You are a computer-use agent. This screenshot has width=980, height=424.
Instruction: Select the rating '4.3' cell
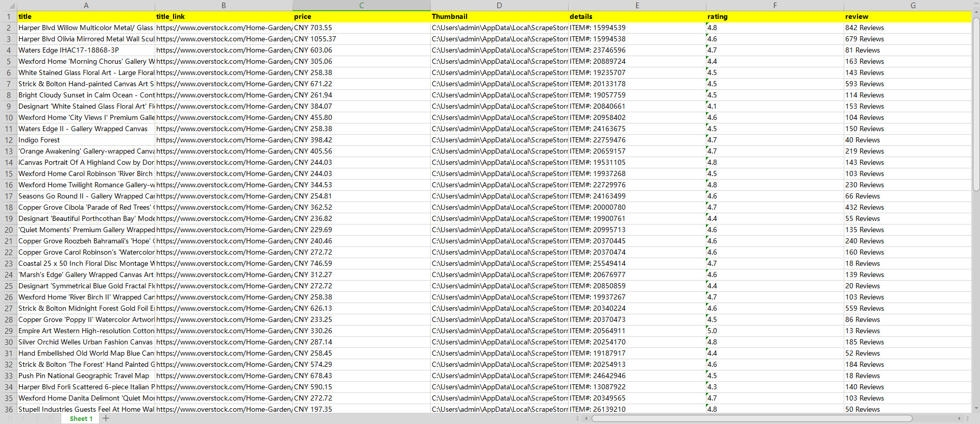click(x=775, y=387)
